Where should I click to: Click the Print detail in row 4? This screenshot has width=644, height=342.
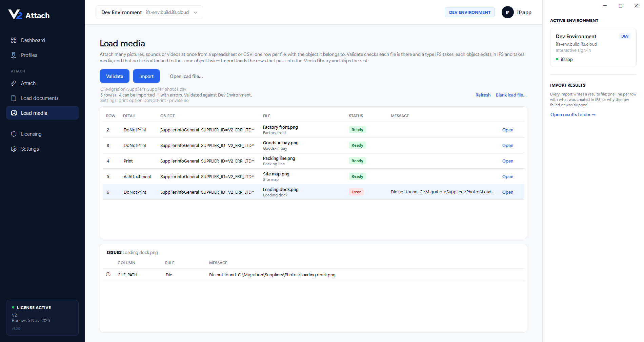pyautogui.click(x=128, y=161)
